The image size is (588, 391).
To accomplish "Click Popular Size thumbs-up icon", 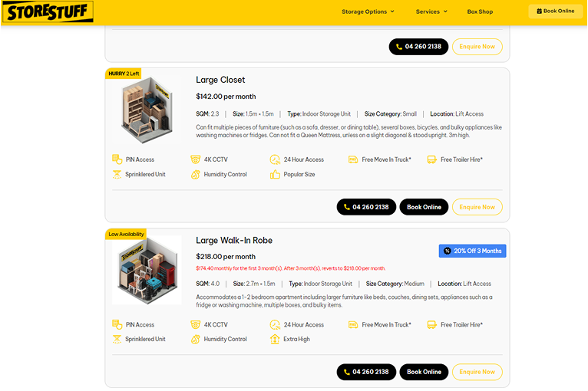I will 275,174.
